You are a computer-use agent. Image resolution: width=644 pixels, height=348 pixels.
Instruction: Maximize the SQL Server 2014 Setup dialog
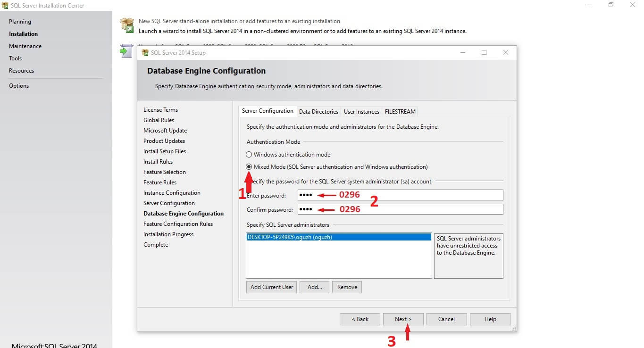click(484, 52)
